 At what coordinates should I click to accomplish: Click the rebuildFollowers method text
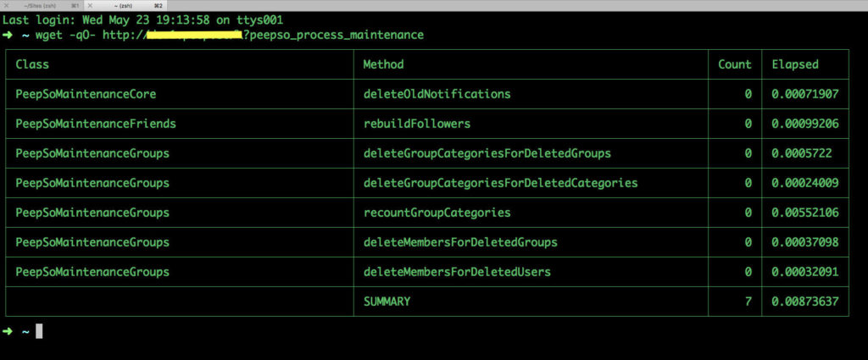coord(417,124)
